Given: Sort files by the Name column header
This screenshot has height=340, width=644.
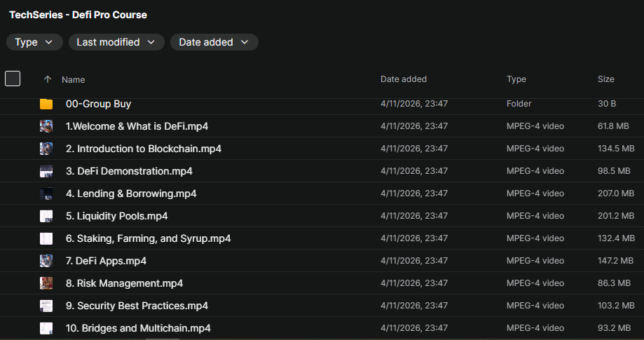Looking at the screenshot, I should click(x=74, y=80).
